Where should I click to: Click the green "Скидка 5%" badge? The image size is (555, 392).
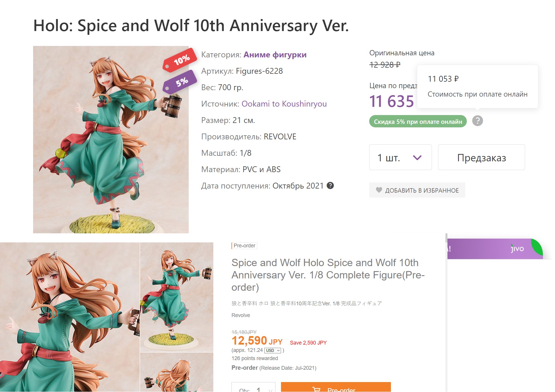(418, 121)
